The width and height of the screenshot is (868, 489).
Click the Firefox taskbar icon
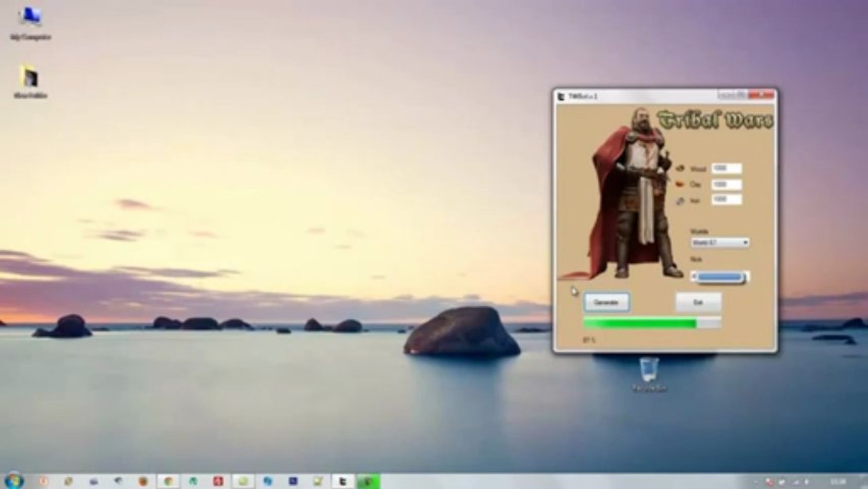[143, 481]
